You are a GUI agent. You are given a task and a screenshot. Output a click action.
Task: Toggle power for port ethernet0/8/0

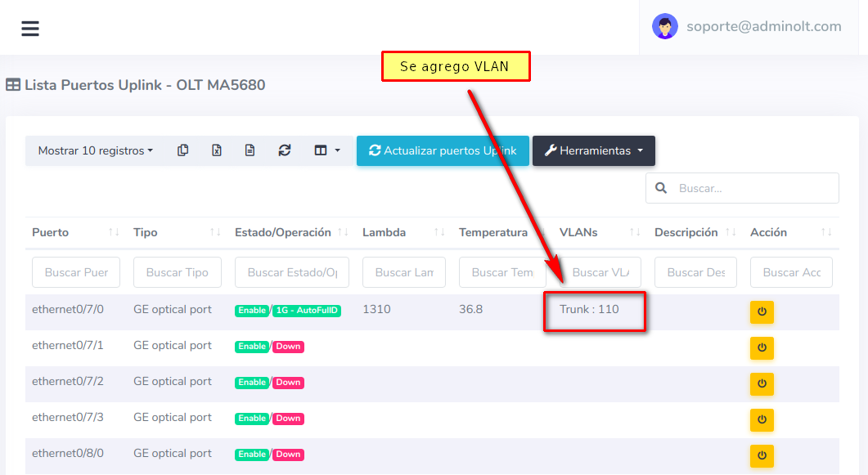coord(762,455)
